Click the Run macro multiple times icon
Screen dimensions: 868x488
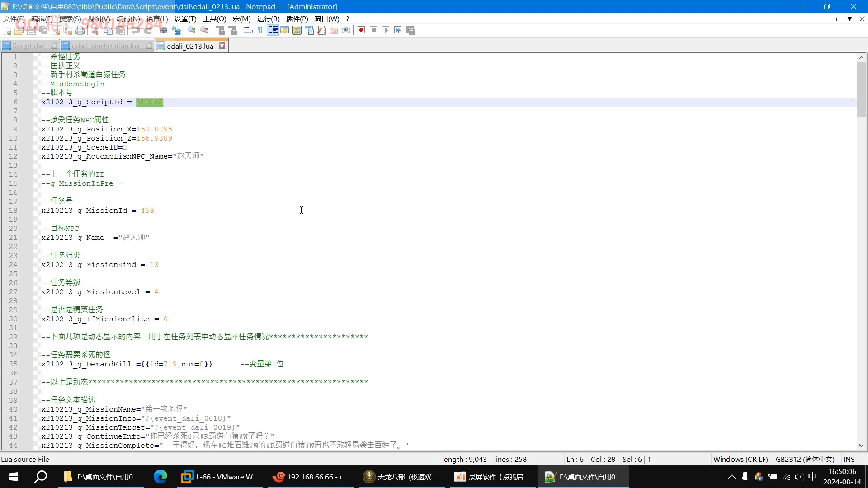tap(398, 30)
